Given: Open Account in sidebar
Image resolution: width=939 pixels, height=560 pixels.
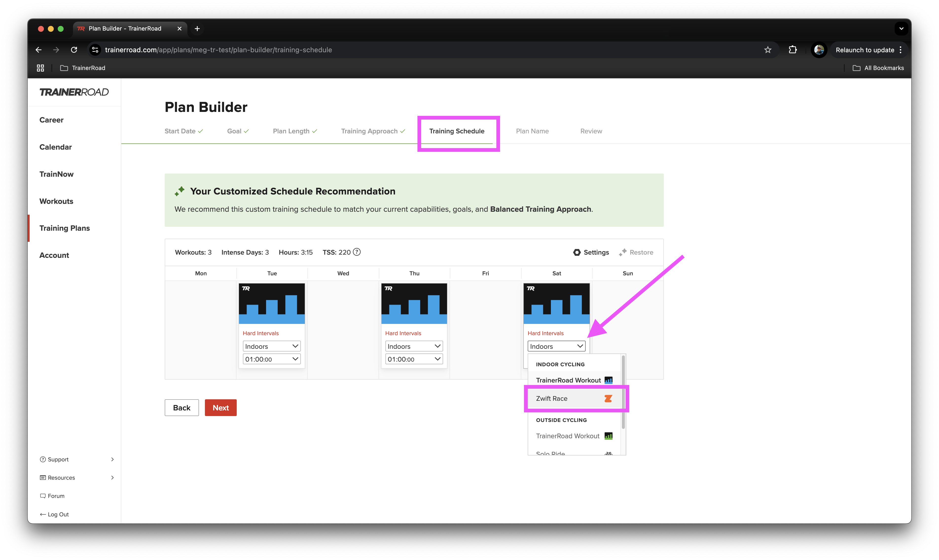Looking at the screenshot, I should [x=54, y=255].
